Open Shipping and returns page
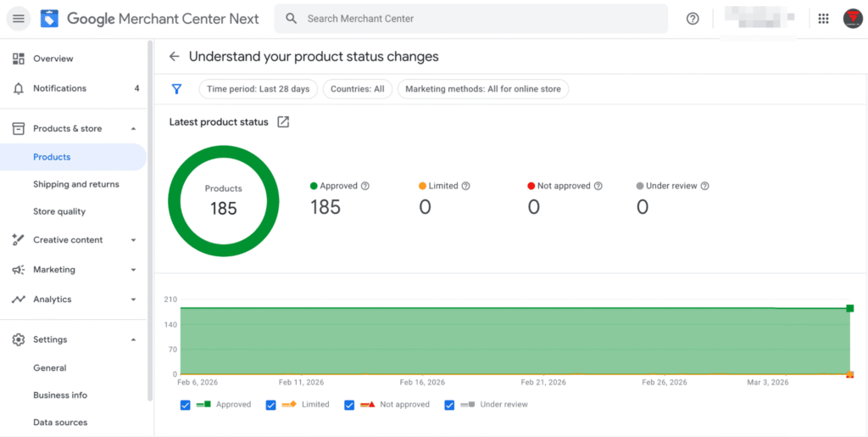Viewport: 868px width, 437px height. click(76, 184)
